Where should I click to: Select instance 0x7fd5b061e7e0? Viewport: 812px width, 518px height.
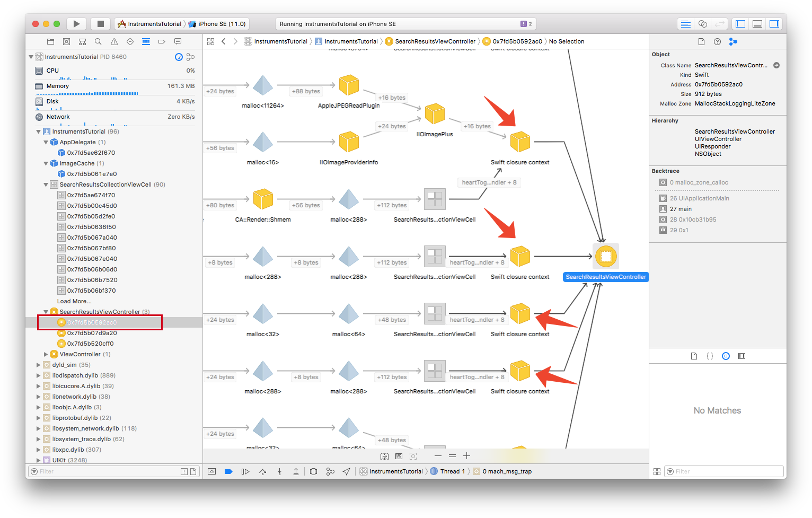pos(92,174)
